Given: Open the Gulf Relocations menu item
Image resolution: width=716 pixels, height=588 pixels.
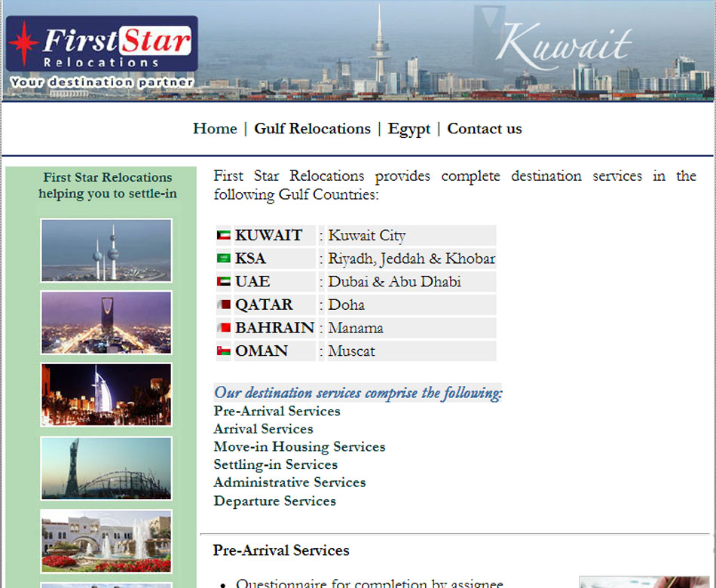Looking at the screenshot, I should 312,129.
